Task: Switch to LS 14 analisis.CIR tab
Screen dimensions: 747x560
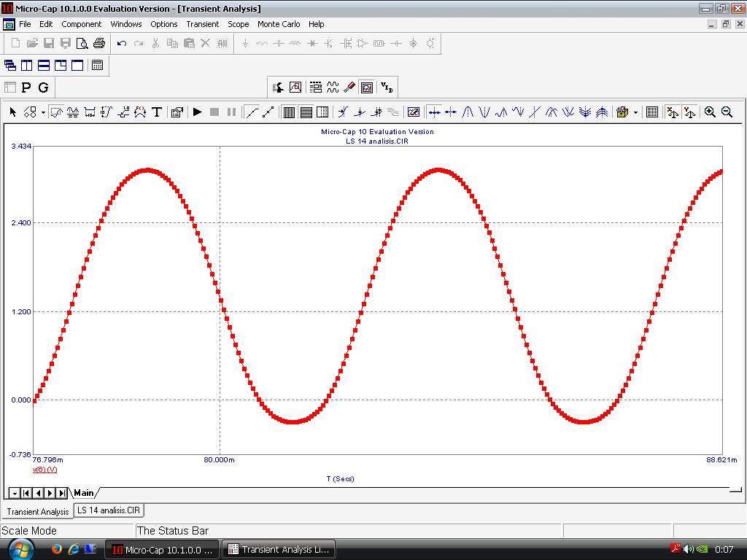Action: point(109,510)
